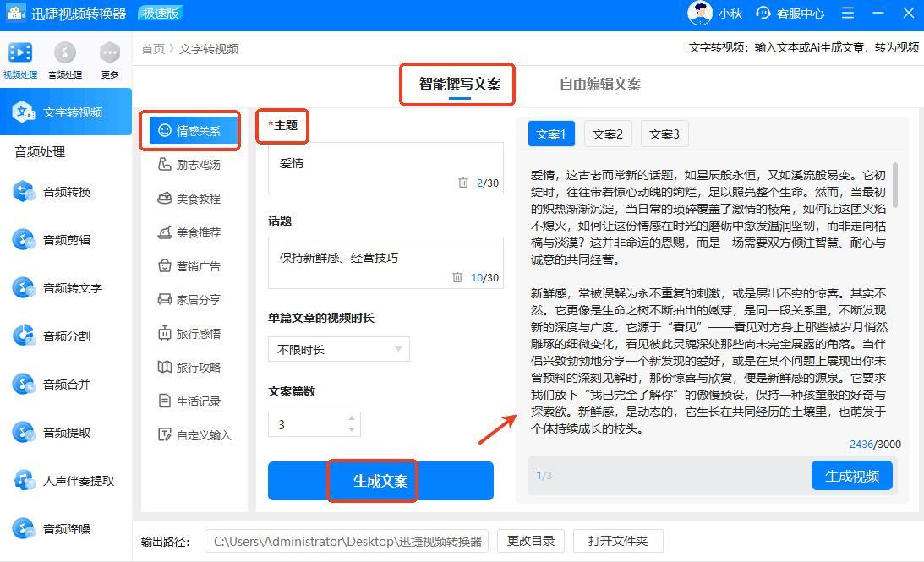Click the 生成文案 button
The image size is (924, 562).
tap(380, 481)
